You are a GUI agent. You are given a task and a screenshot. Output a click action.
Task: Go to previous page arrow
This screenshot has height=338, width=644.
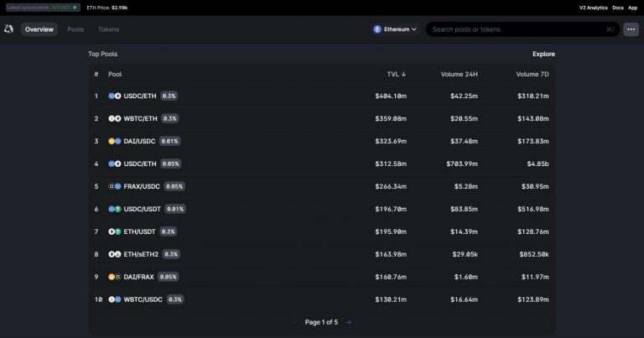(293, 322)
